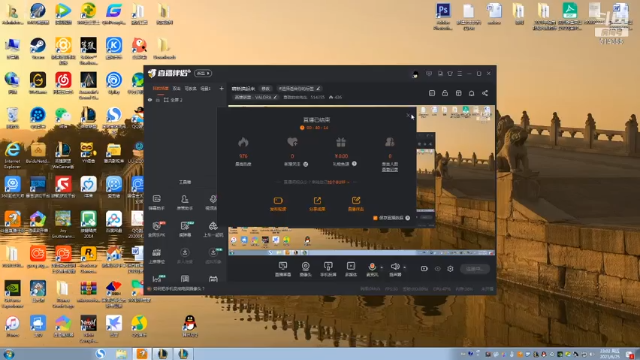This screenshot has width=640, height=360.
Task: Add a phone screencast source in bottom toolbar
Action: coord(328,269)
